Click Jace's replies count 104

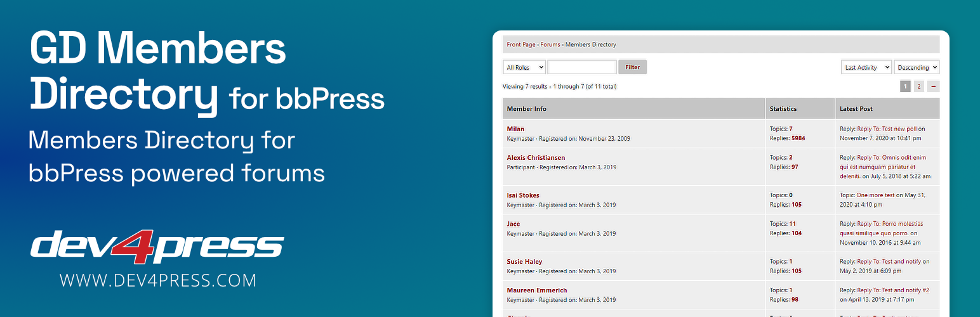(x=796, y=233)
